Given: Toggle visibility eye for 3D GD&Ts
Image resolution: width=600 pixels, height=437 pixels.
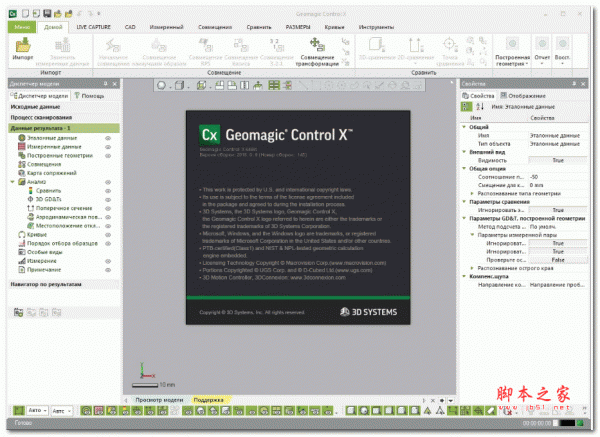Looking at the screenshot, I should tap(108, 200).
